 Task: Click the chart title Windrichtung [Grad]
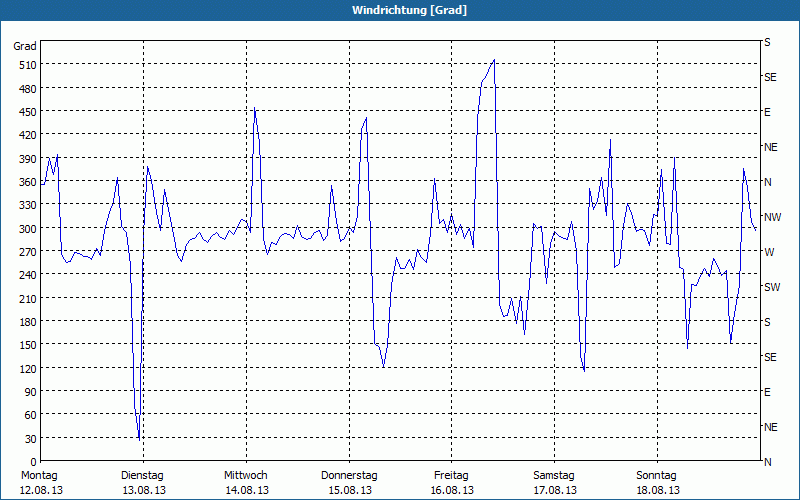[409, 10]
